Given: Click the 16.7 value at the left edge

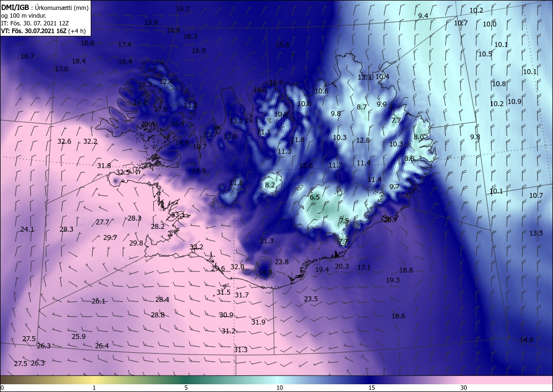Looking at the screenshot, I should 27,56.
